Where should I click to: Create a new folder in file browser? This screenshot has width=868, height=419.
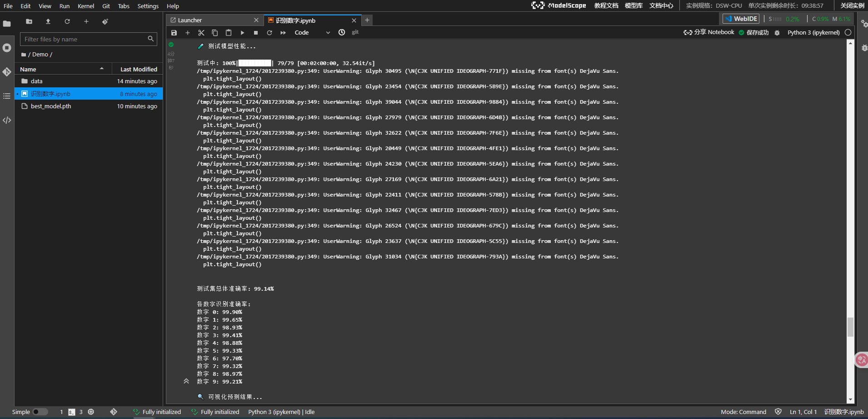tap(29, 21)
